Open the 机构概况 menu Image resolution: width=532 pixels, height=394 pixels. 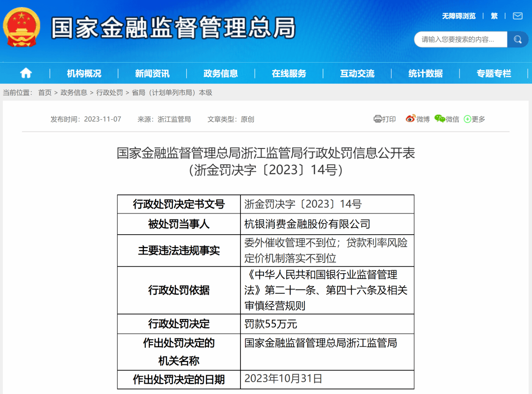tap(84, 73)
